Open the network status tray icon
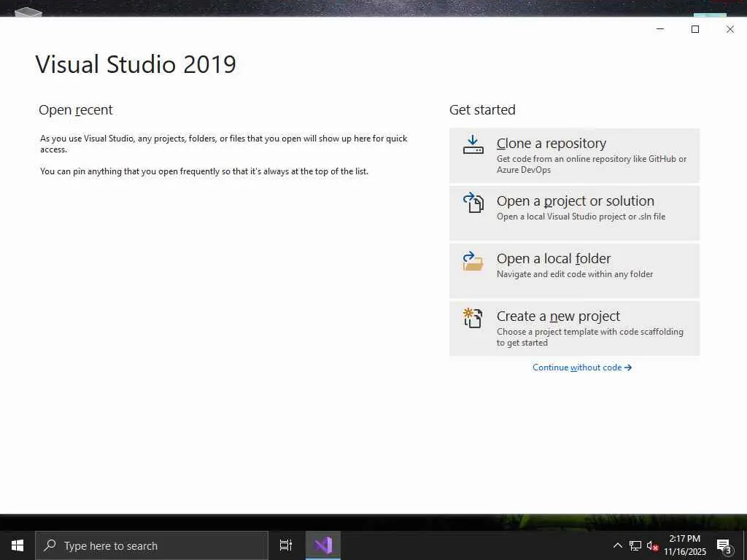747x560 pixels. coord(635,545)
